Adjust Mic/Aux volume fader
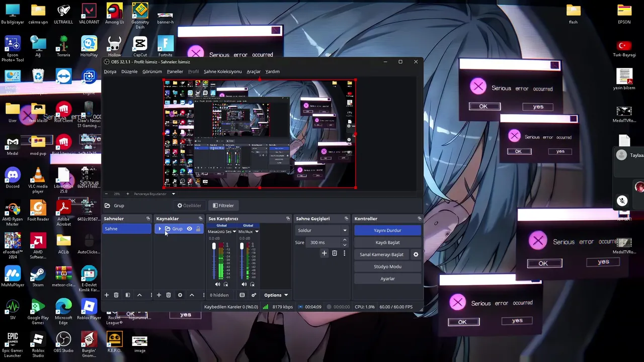 [242, 246]
